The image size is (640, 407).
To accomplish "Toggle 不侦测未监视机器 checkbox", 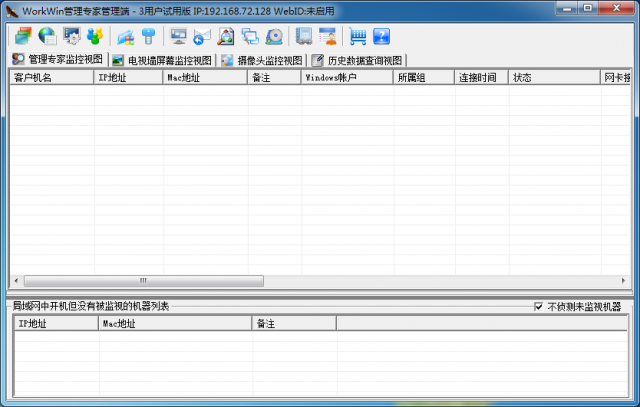I will [x=538, y=307].
